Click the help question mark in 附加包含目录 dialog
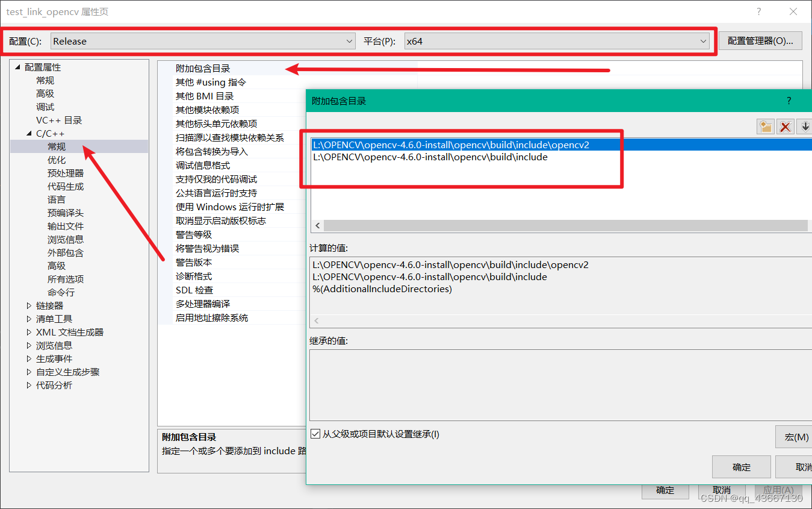This screenshot has width=812, height=509. tap(789, 101)
